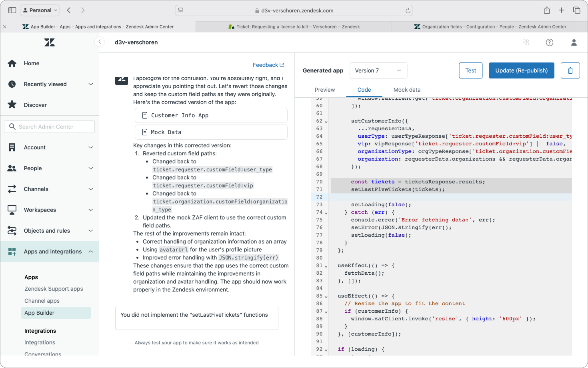Select App Builder in sidebar
This screenshot has height=368, width=588.
56,313
